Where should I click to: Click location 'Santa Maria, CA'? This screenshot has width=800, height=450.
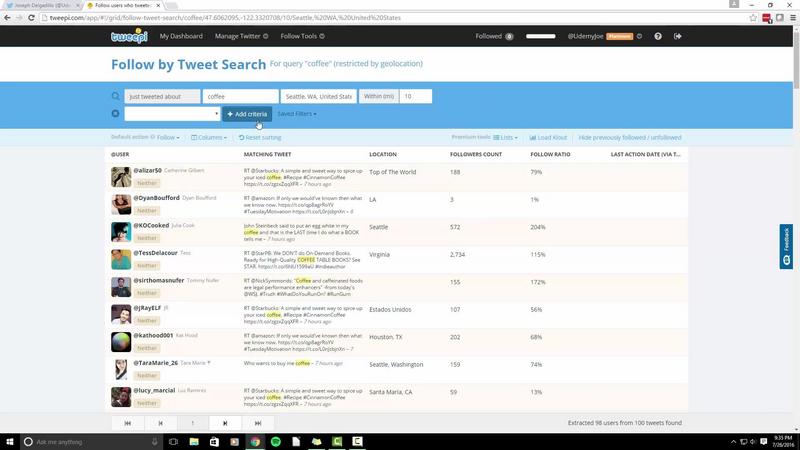click(x=390, y=392)
